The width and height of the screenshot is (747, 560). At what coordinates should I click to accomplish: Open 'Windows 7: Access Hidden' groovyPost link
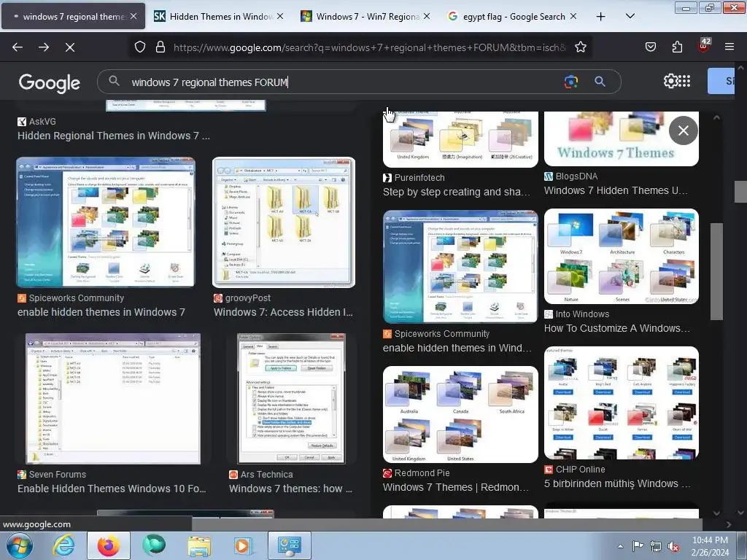point(283,312)
